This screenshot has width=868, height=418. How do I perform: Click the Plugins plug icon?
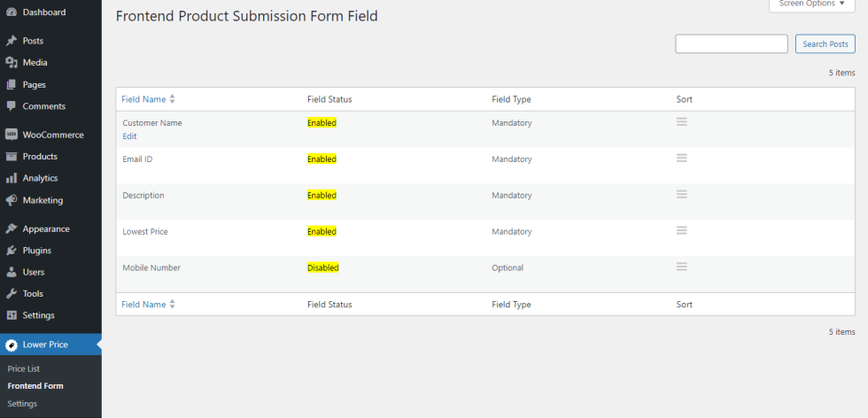tap(11, 251)
